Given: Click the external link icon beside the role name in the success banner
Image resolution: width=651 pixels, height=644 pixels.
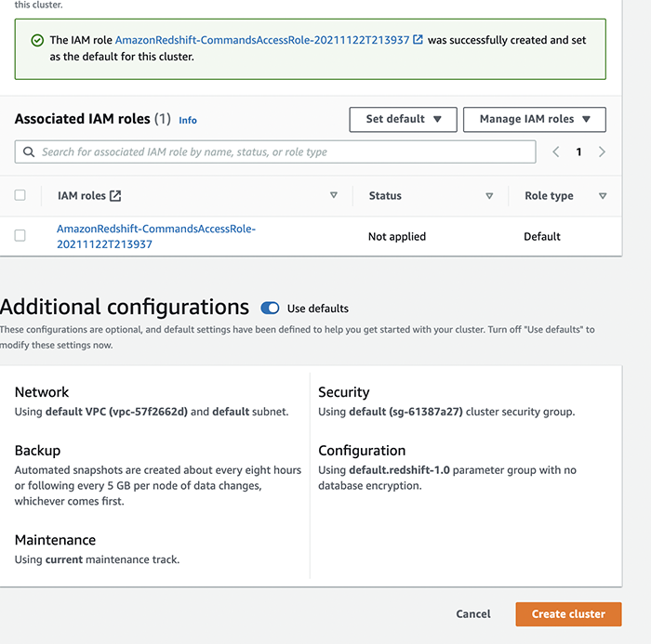Looking at the screenshot, I should pos(418,40).
